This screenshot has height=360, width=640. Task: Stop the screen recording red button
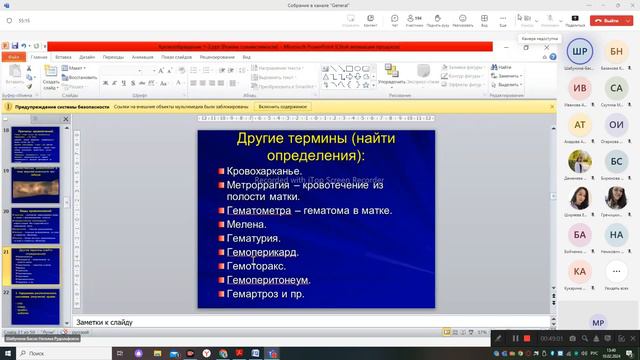(527, 338)
